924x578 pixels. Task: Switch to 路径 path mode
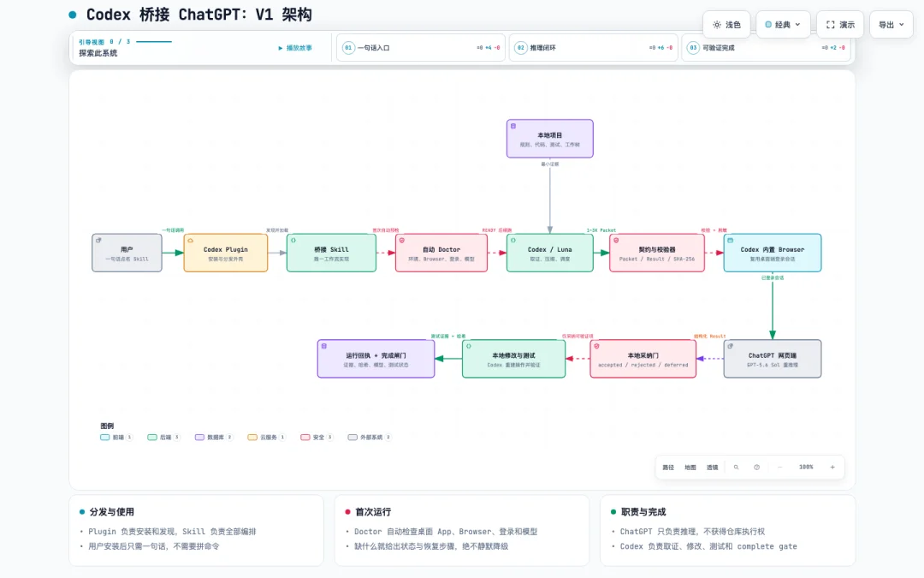[668, 468]
